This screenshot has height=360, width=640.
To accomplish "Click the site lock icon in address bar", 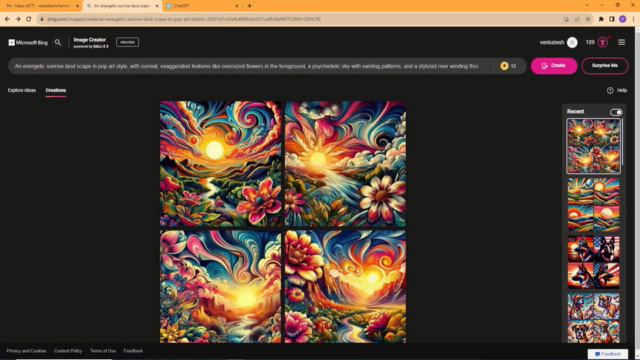I will click(42, 19).
